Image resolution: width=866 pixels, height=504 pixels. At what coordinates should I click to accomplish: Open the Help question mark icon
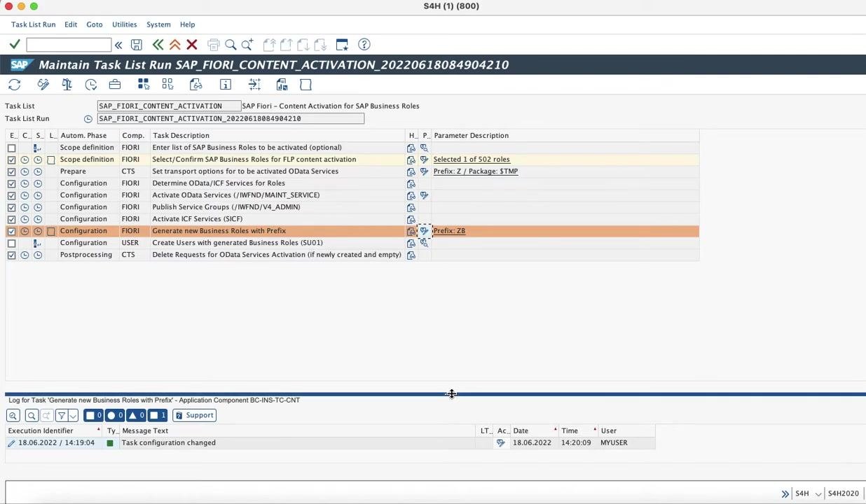364,45
